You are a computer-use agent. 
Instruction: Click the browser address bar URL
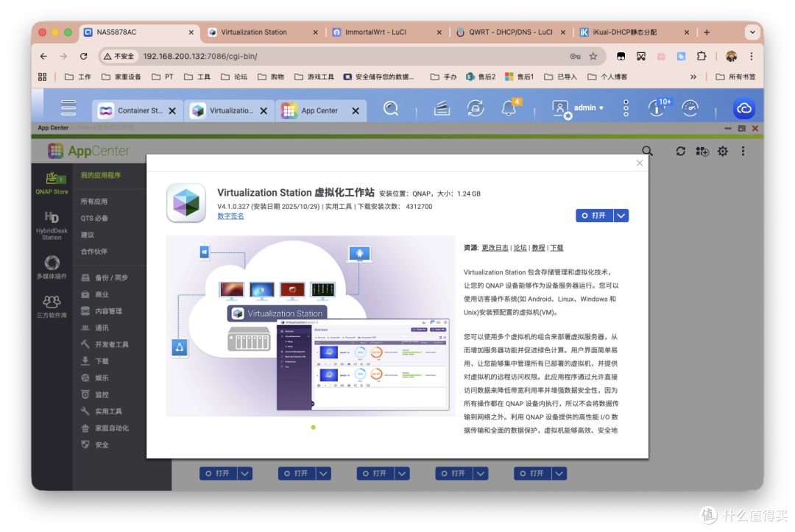point(199,56)
